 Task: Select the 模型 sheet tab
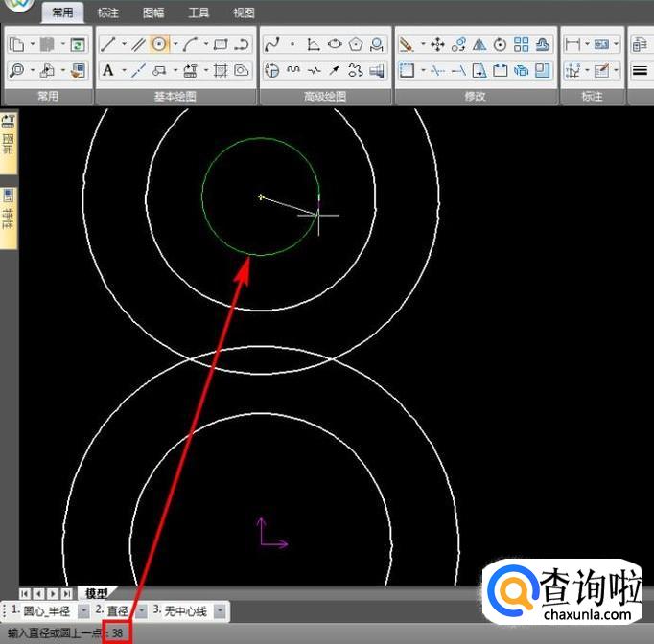(x=96, y=593)
